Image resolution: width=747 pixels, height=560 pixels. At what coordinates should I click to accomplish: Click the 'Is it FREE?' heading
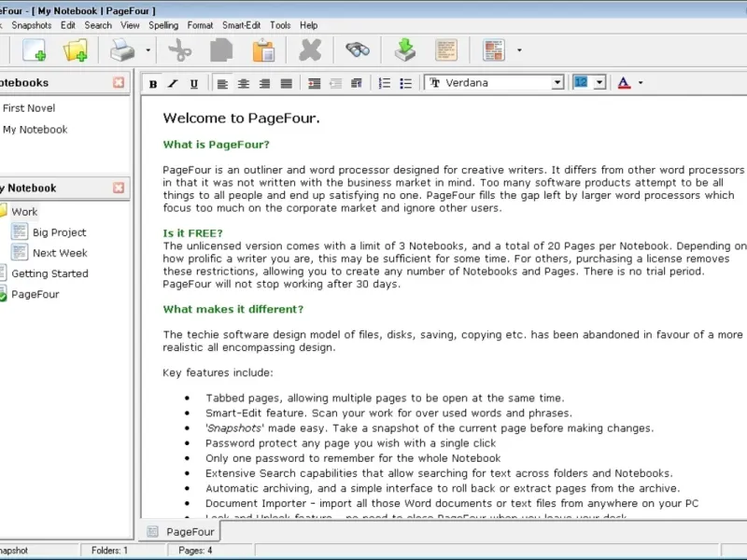[193, 233]
